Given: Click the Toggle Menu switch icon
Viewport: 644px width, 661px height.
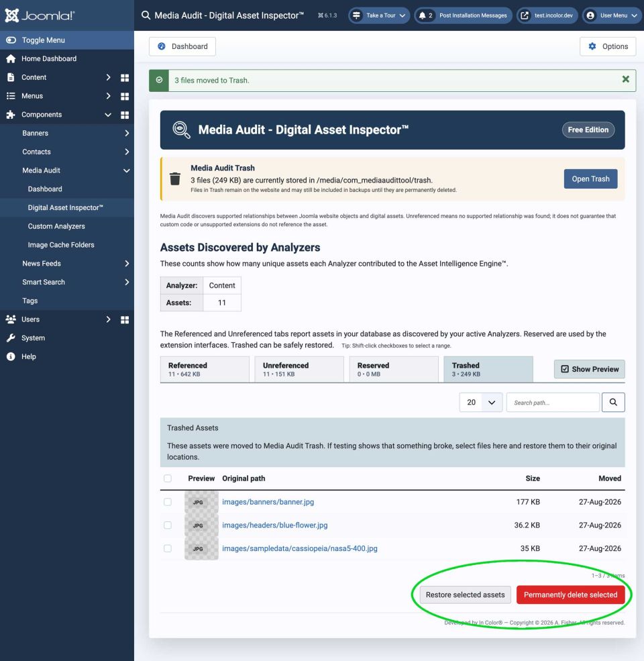Looking at the screenshot, I should tap(11, 40).
